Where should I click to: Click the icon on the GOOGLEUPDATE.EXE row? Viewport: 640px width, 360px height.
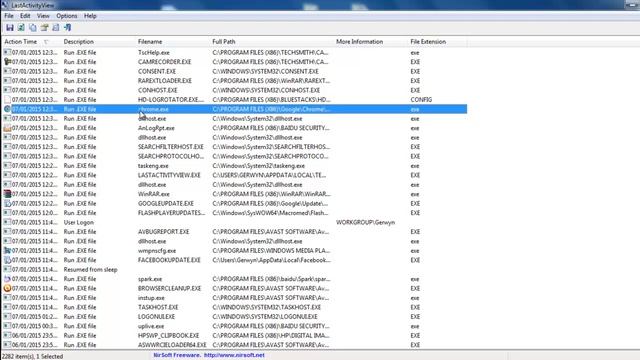coord(7,203)
